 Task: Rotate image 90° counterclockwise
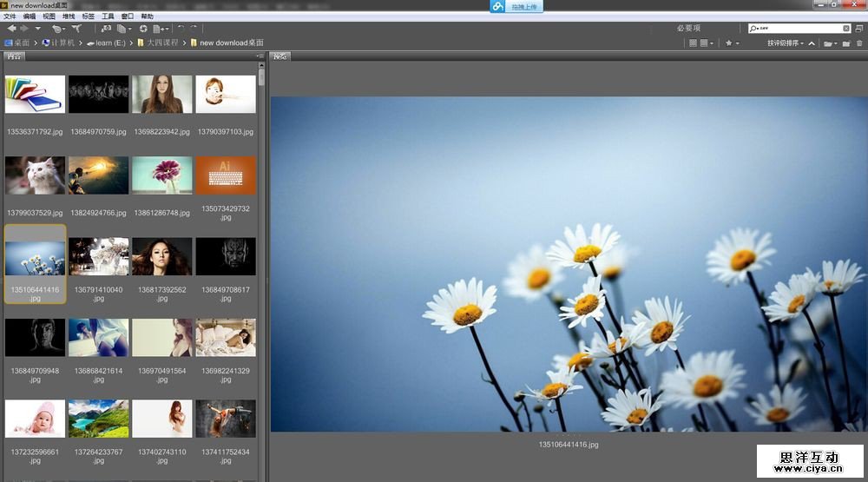click(x=181, y=29)
